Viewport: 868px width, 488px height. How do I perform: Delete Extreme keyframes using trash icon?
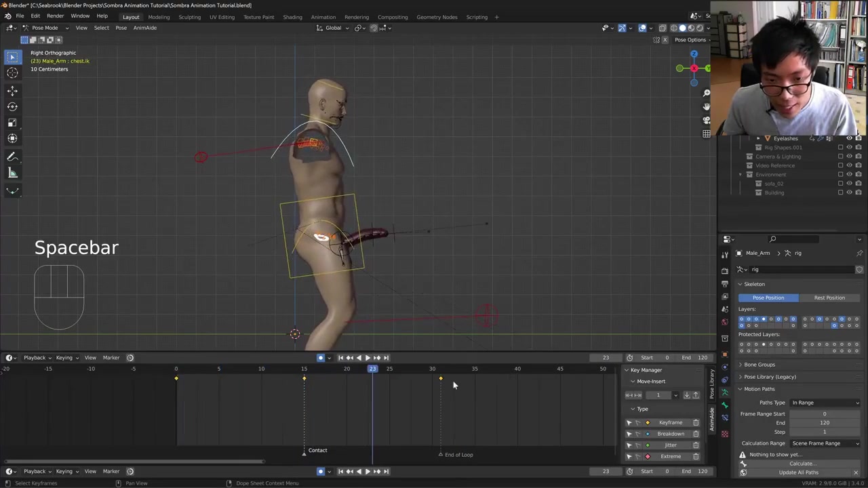coord(696,456)
